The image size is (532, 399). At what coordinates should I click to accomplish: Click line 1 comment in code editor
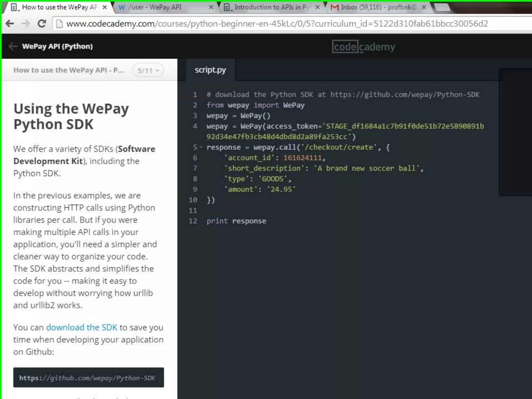(x=343, y=95)
